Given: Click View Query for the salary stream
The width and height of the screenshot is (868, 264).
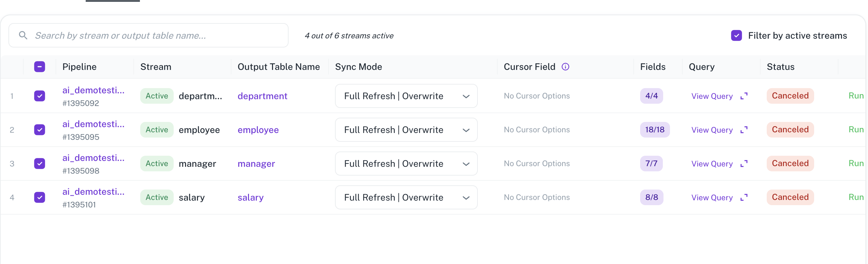Looking at the screenshot, I should (x=712, y=197).
